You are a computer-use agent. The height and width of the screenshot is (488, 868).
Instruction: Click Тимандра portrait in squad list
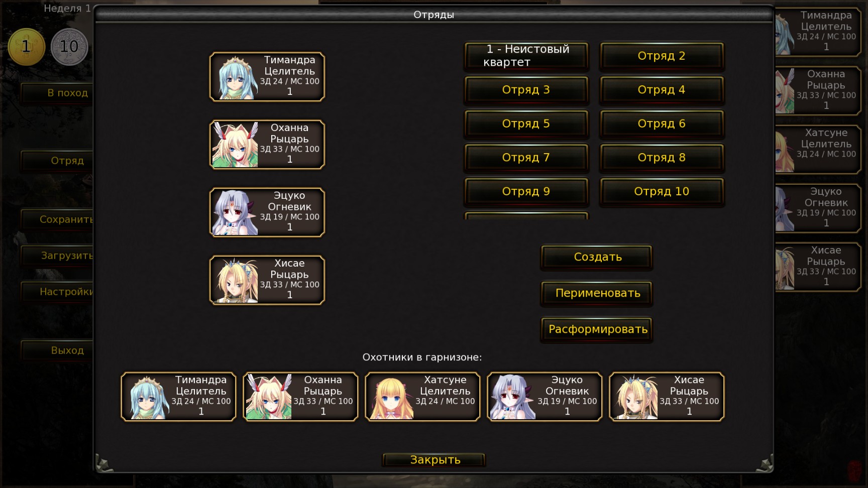click(x=235, y=77)
